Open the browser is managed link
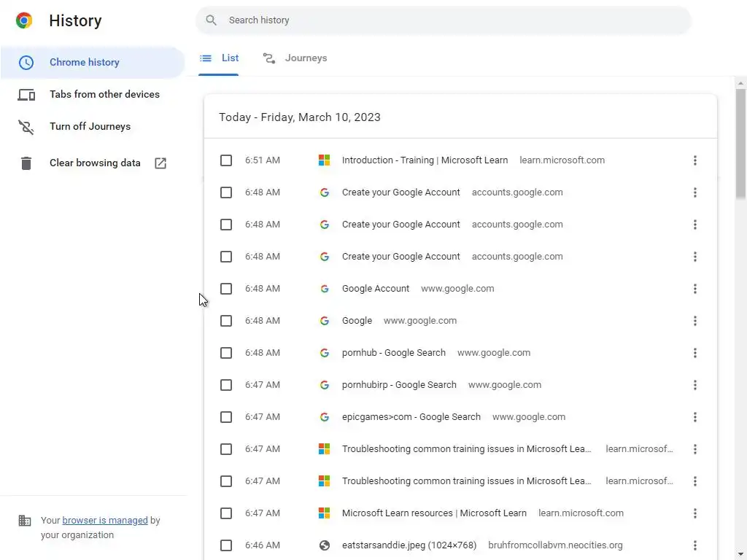Screen dimensions: 747x560 click(x=105, y=521)
